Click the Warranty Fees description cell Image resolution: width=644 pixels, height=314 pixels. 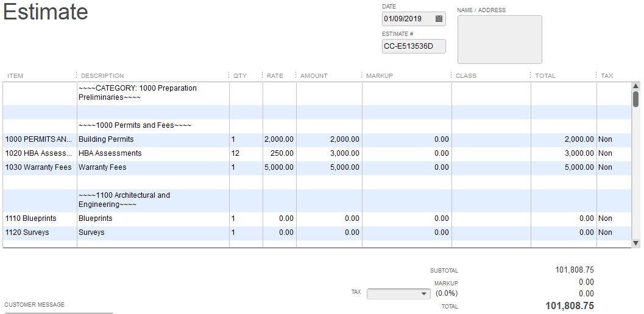[153, 167]
